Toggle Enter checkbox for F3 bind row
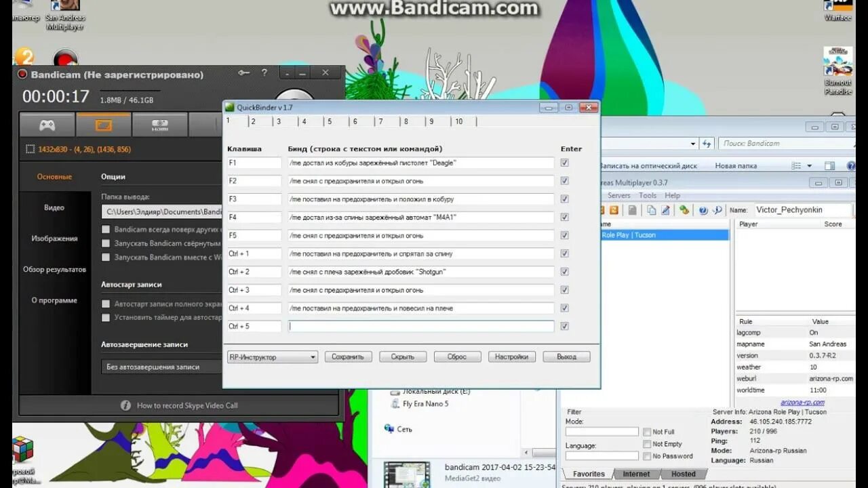The width and height of the screenshot is (868, 488). pos(564,199)
